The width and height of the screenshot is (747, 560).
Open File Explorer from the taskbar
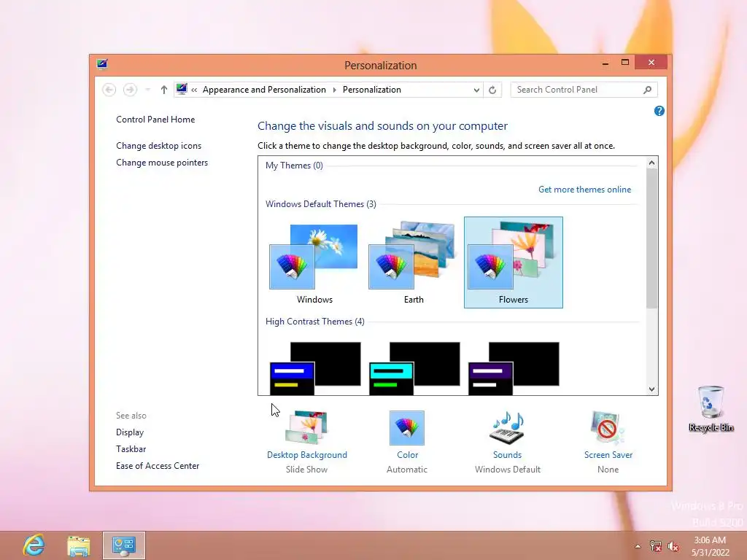click(78, 545)
